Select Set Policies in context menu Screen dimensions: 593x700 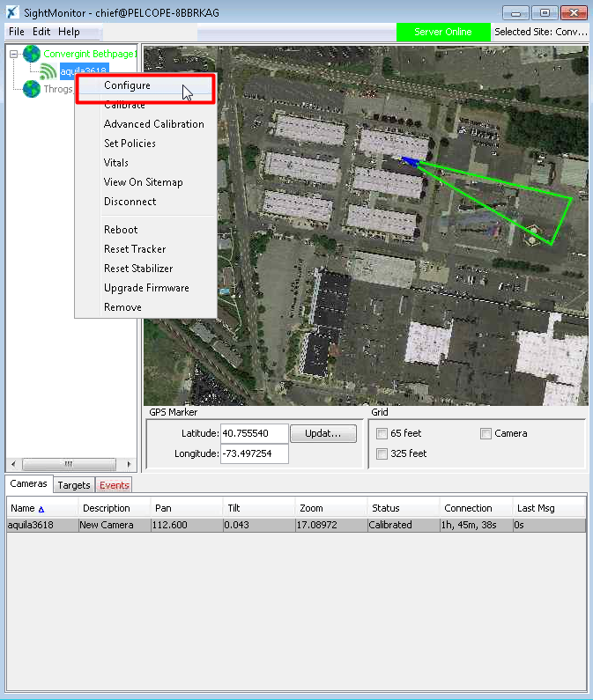pos(145,144)
